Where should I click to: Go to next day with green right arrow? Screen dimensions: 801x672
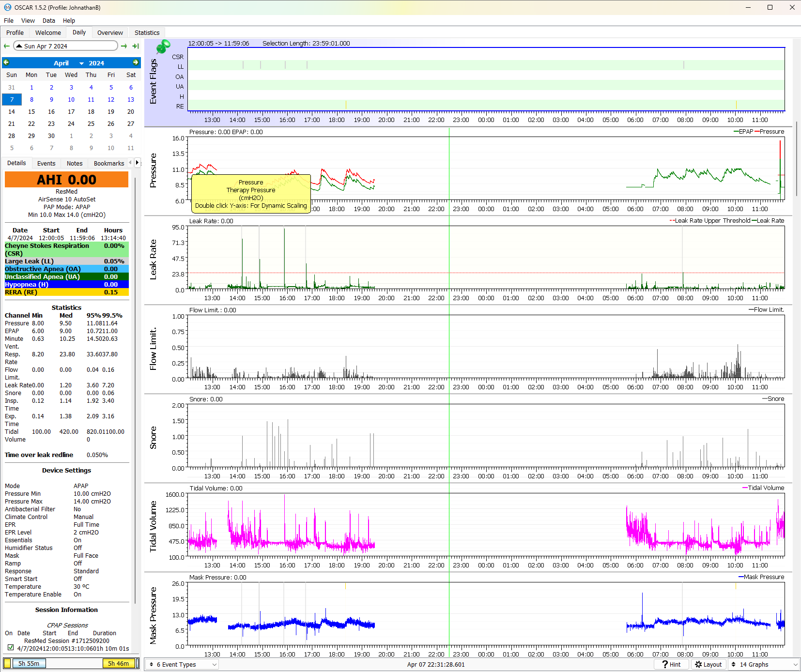124,46
